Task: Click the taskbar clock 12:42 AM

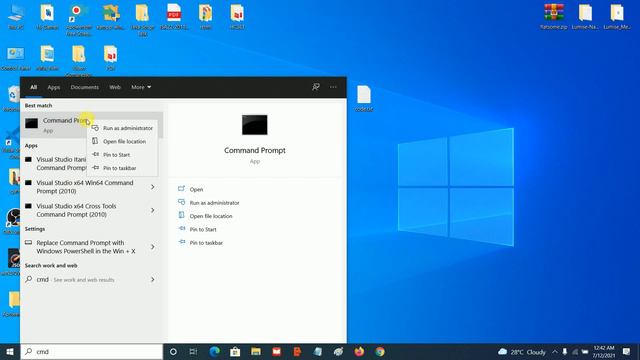Action: [x=604, y=352]
